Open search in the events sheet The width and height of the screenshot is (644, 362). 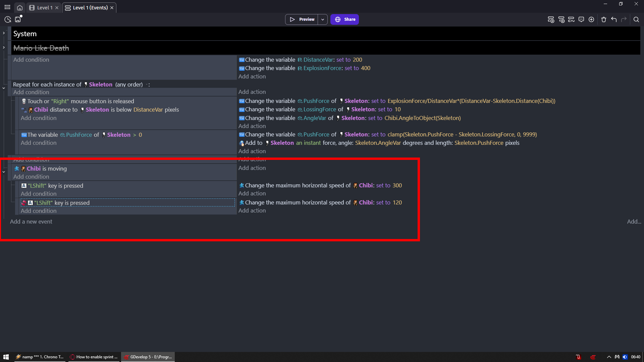(636, 19)
